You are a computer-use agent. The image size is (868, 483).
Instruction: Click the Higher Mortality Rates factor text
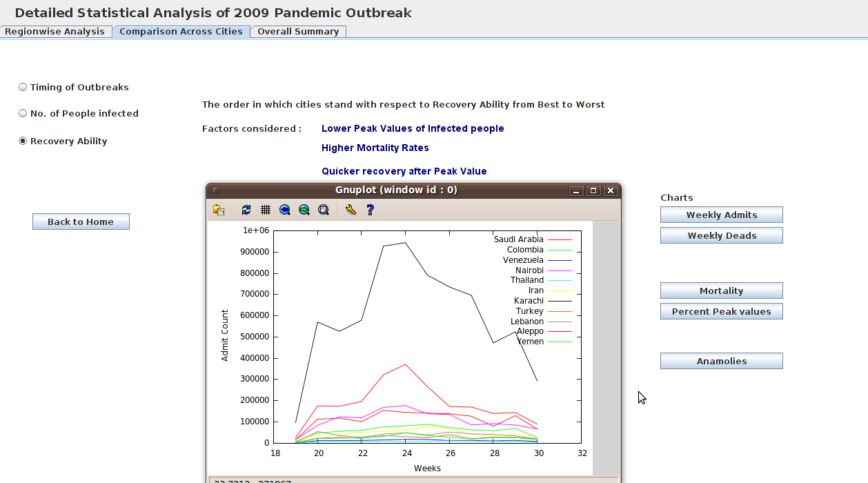(x=375, y=148)
